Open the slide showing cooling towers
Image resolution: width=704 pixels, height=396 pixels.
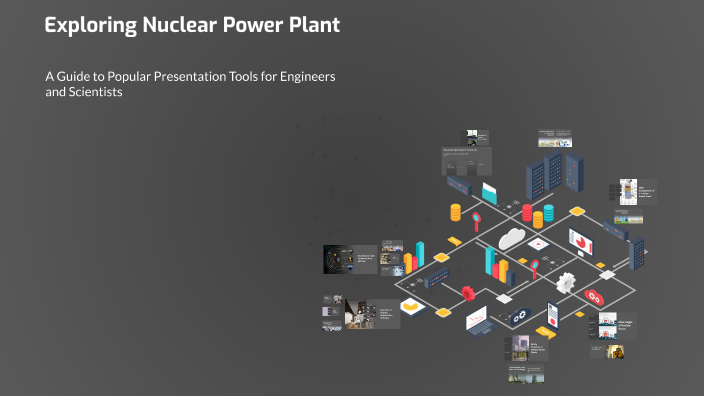click(526, 374)
